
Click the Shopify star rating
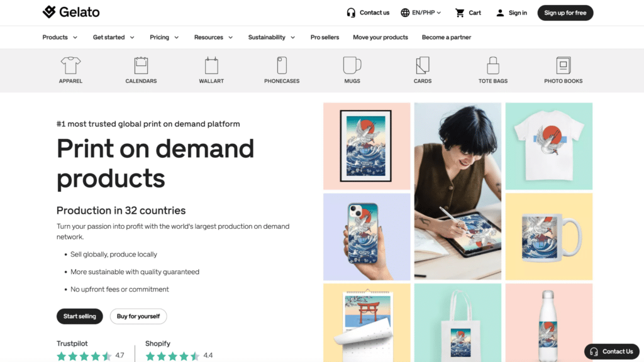[x=172, y=356]
